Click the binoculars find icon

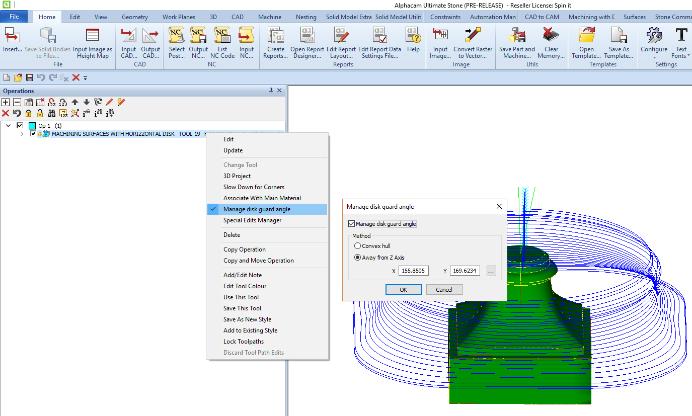(x=52, y=113)
